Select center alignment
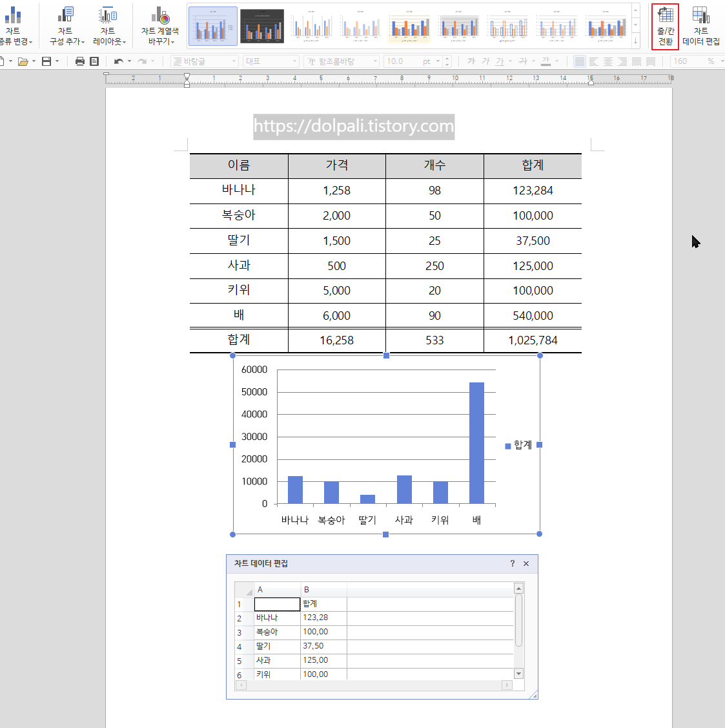This screenshot has height=728, width=725. point(608,61)
